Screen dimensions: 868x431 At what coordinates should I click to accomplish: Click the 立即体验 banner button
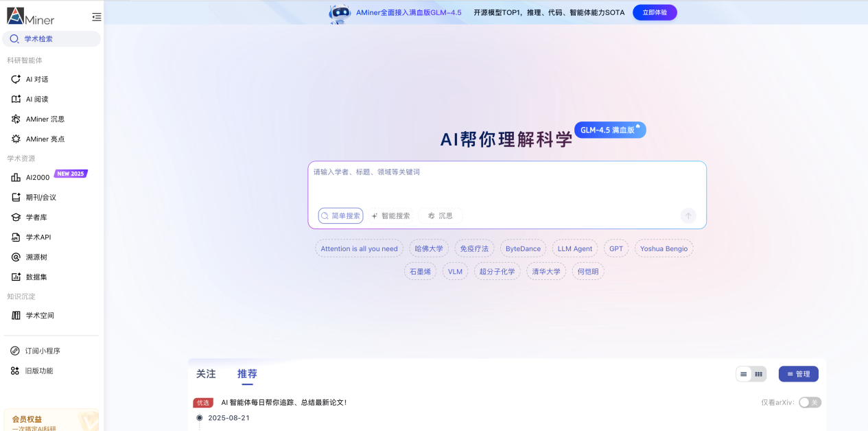655,12
